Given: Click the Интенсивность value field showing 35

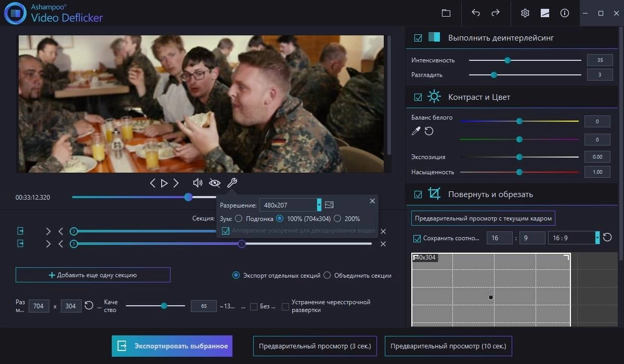Looking at the screenshot, I should (x=600, y=60).
